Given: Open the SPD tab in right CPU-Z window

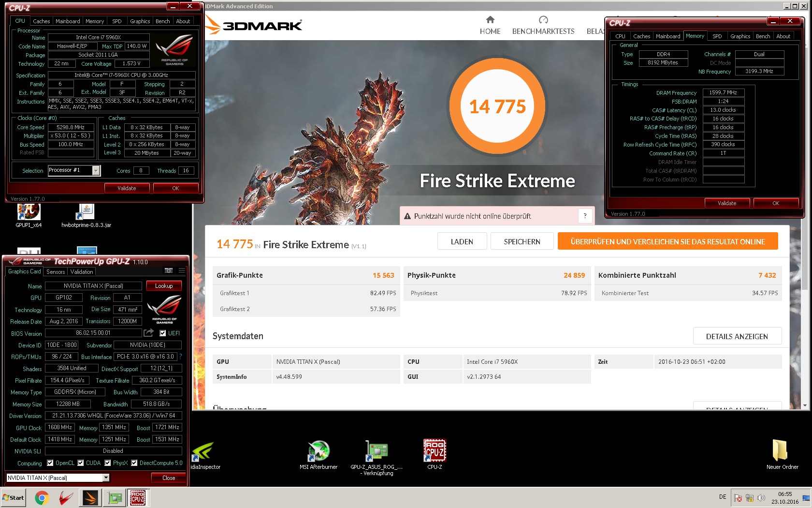Looking at the screenshot, I should tap(717, 36).
